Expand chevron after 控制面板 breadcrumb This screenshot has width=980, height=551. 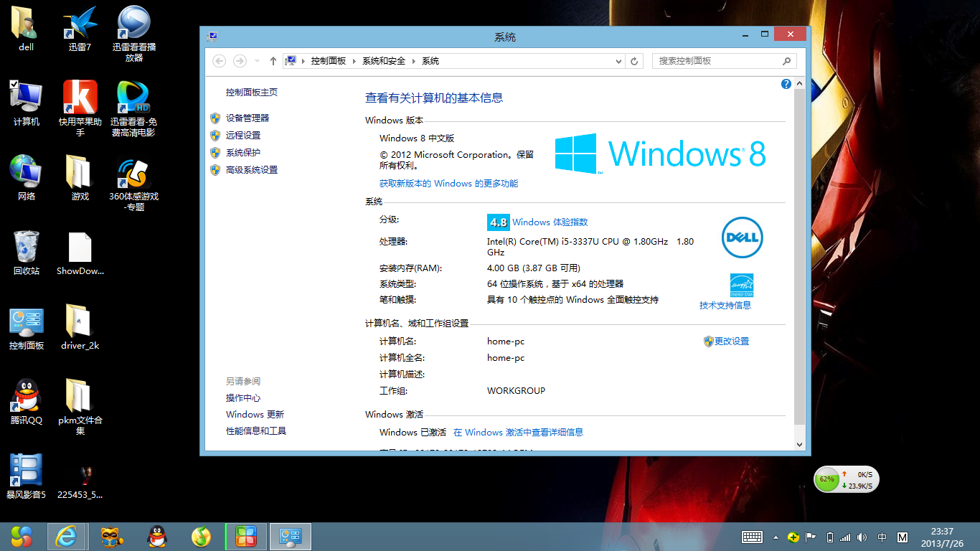(x=354, y=61)
